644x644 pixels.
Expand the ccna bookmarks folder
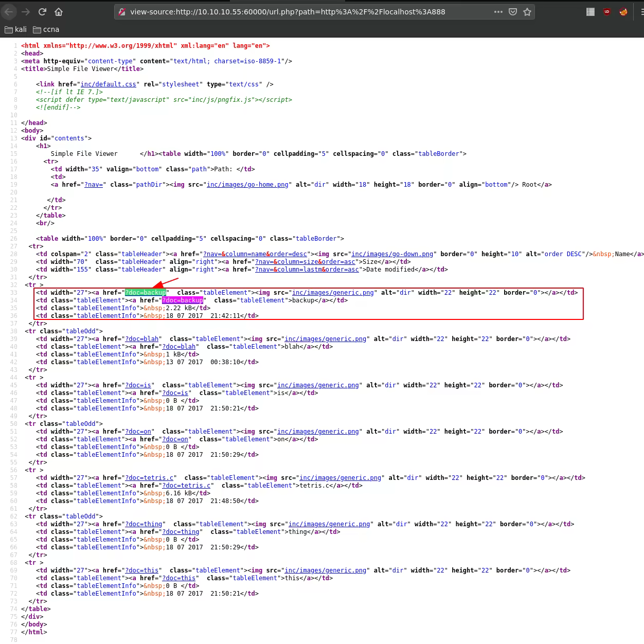click(46, 29)
